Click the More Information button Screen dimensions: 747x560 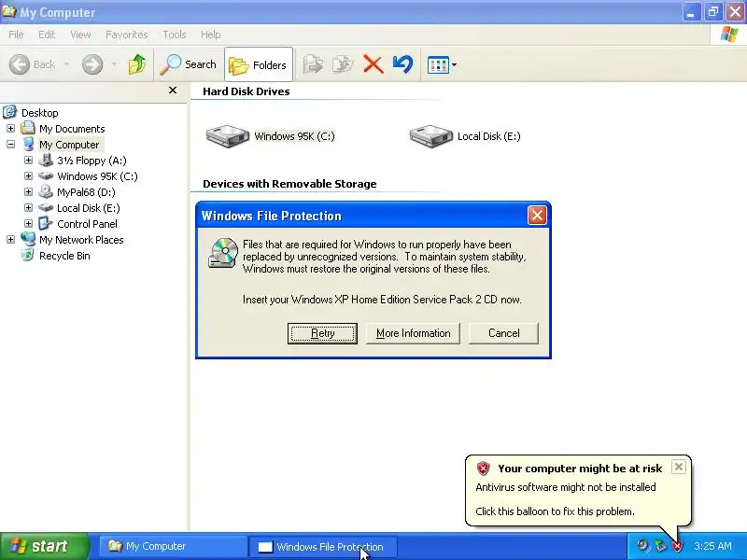(413, 333)
